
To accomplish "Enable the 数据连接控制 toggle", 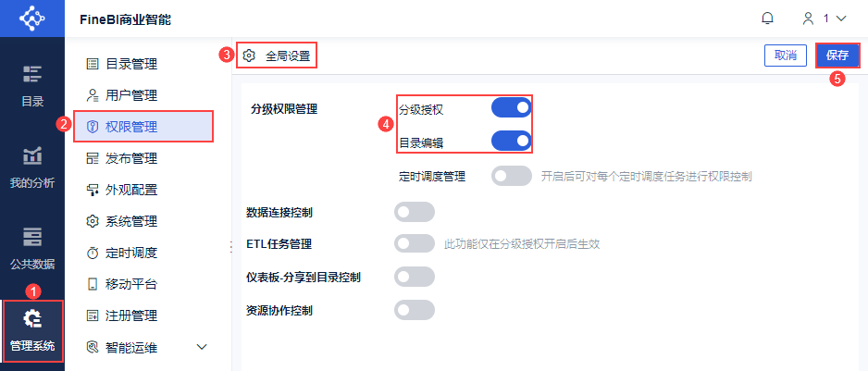I will (x=415, y=213).
